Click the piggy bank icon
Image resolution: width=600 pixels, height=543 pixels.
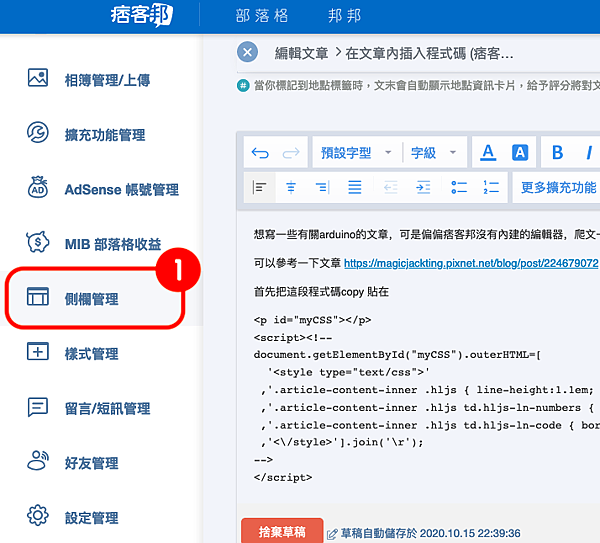point(38,242)
